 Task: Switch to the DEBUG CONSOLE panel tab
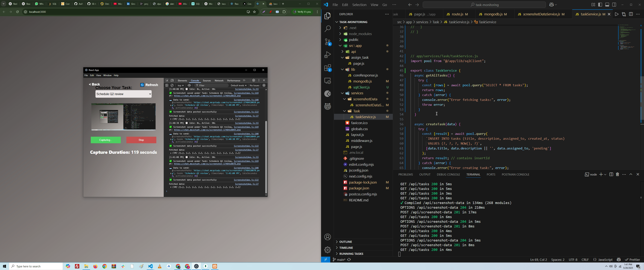click(448, 175)
